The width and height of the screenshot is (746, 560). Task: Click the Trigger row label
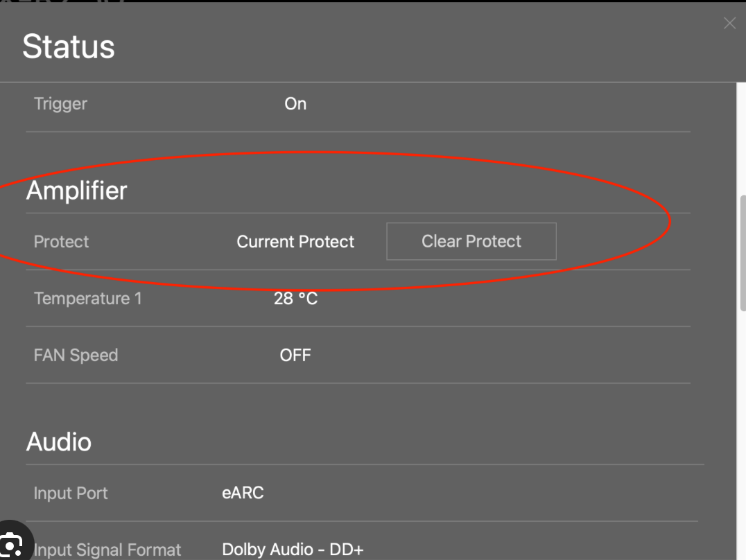coord(60,104)
